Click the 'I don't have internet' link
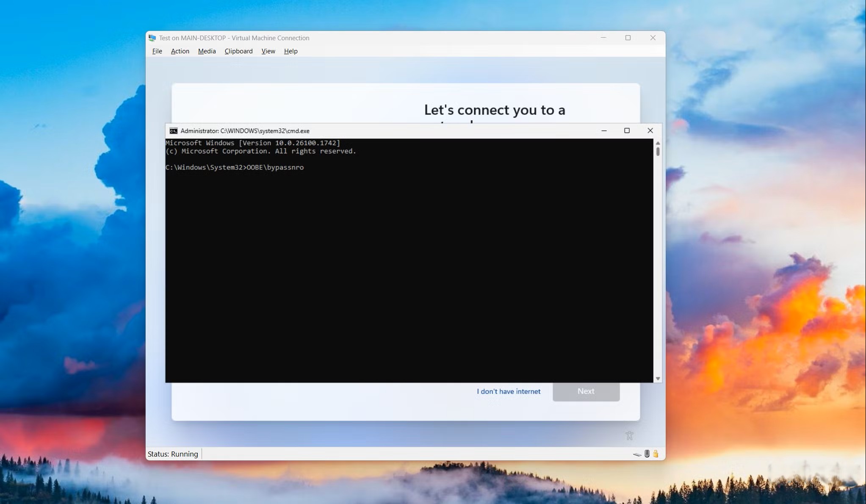 point(509,391)
